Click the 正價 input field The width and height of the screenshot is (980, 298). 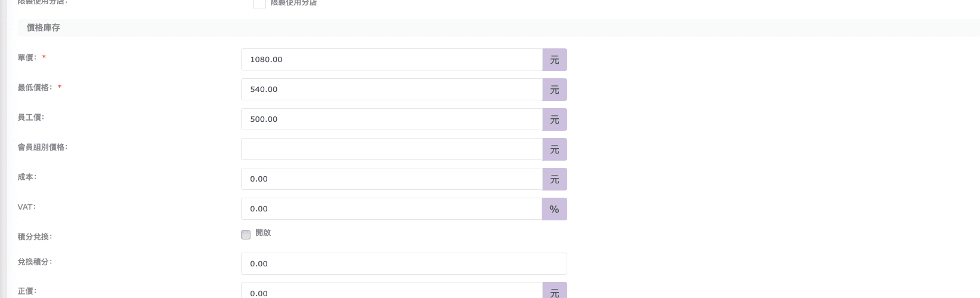tap(391, 292)
